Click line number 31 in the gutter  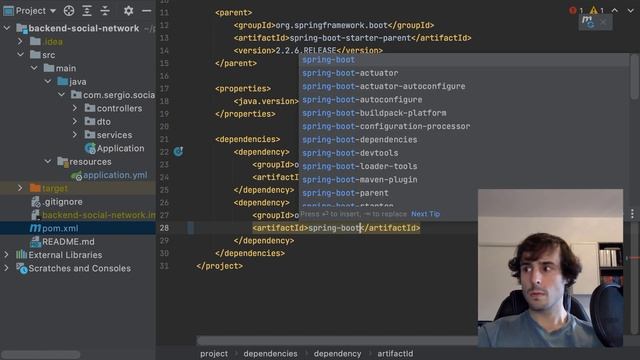click(164, 266)
